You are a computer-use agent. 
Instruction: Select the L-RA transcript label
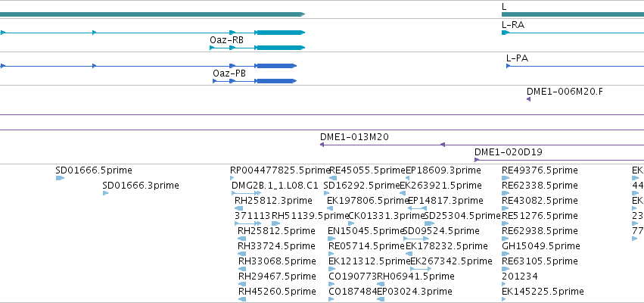pos(513,25)
